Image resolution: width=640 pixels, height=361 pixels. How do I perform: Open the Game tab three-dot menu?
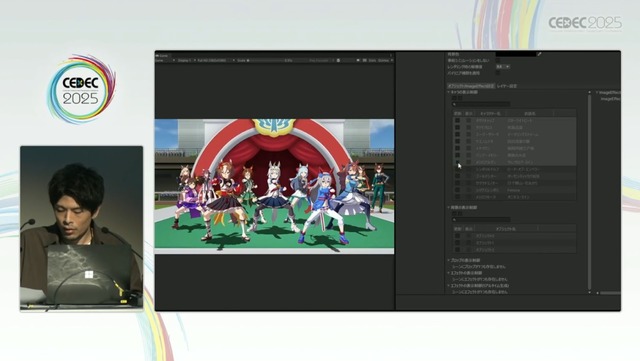pos(391,55)
